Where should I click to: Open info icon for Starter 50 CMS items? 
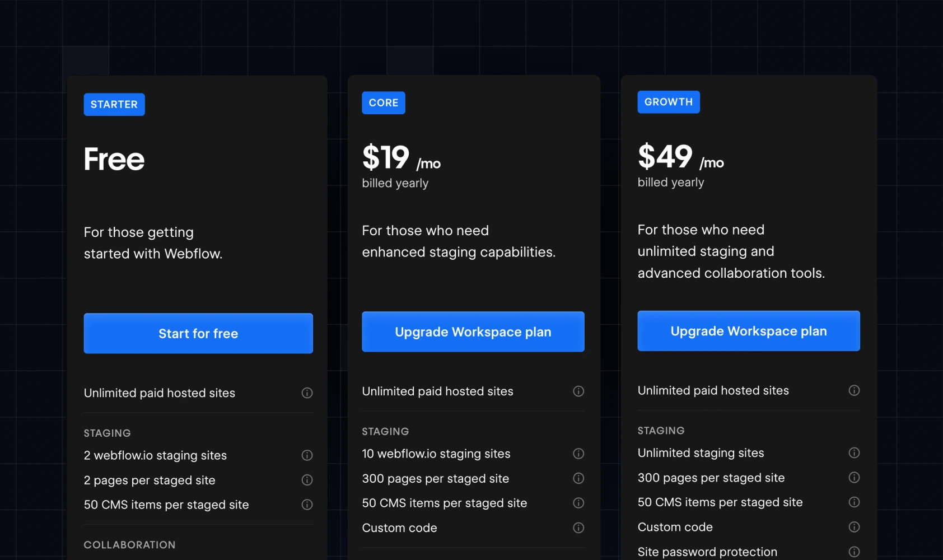pos(307,505)
